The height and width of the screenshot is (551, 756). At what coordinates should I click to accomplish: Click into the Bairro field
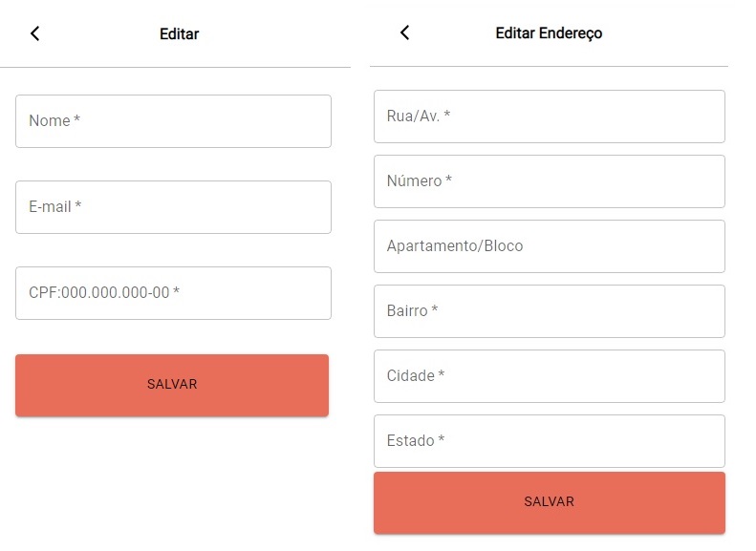coord(549,311)
